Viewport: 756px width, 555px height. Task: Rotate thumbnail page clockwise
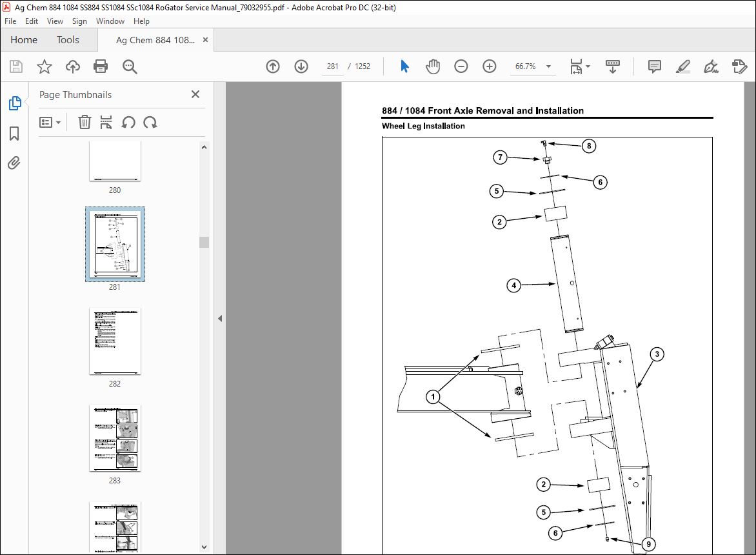[x=150, y=122]
